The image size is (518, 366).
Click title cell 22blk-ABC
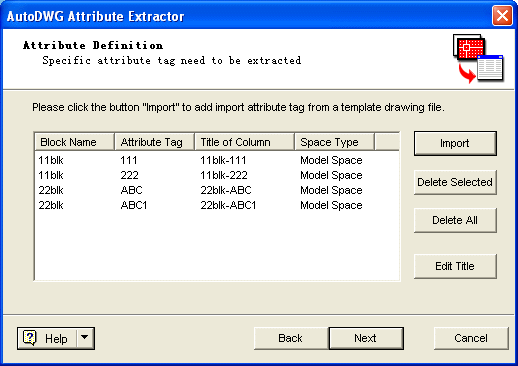(x=226, y=190)
